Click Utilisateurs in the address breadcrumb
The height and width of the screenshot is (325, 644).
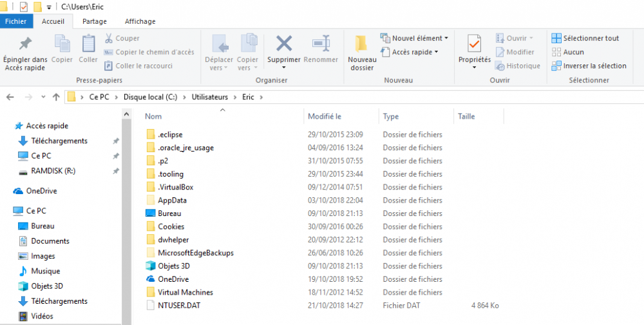tap(209, 97)
